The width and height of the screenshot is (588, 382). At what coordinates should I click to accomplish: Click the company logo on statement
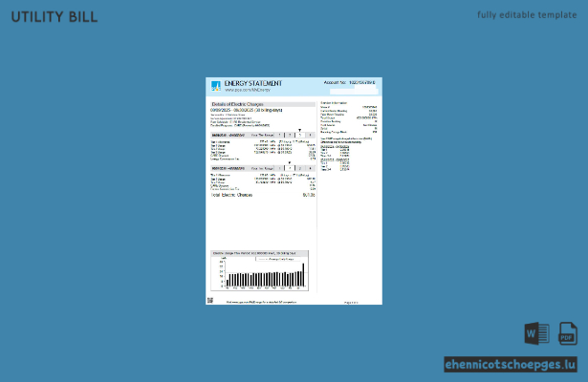[x=216, y=86]
